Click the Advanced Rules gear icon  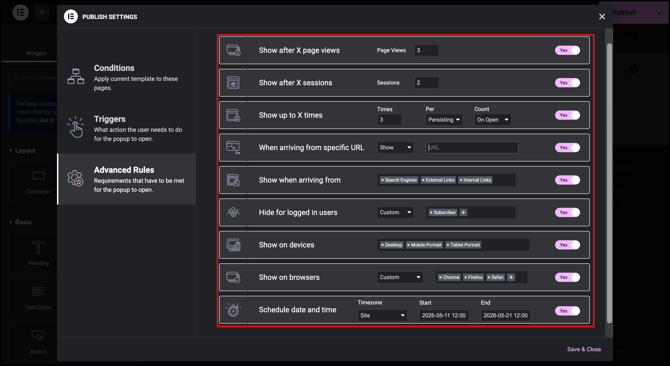pos(76,178)
